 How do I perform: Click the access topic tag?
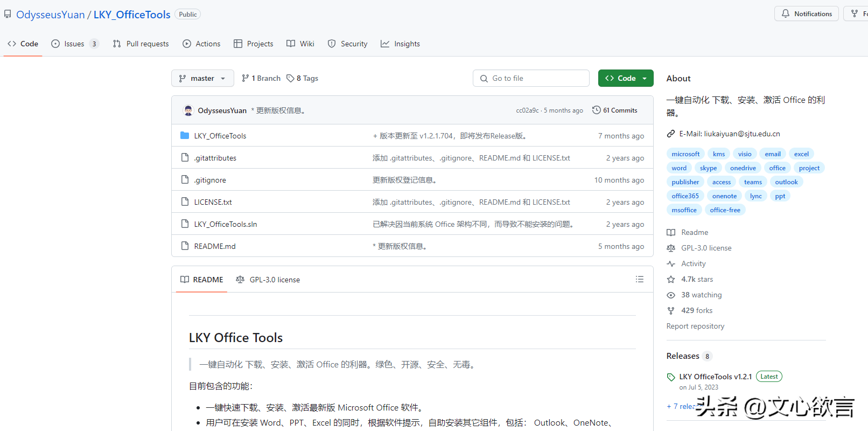click(x=722, y=182)
